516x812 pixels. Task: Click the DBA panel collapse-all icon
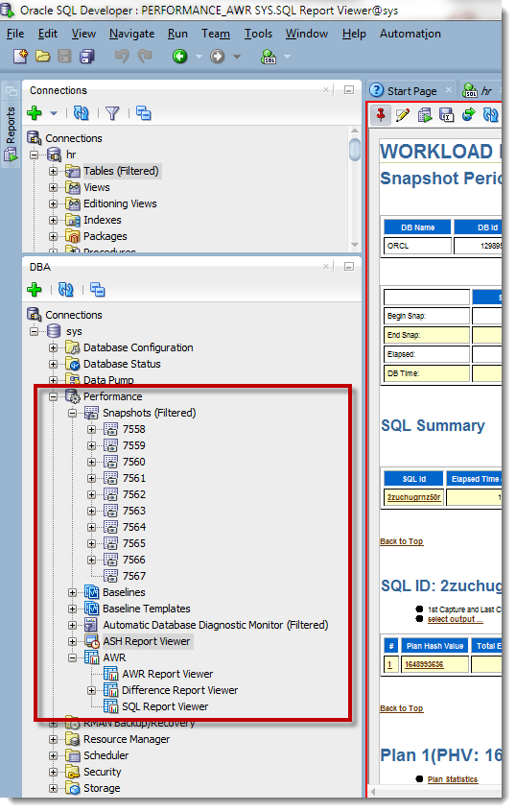coord(97,290)
